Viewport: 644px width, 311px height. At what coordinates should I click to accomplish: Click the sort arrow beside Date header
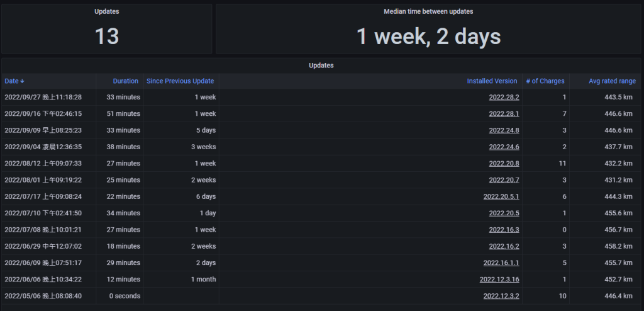click(x=23, y=81)
